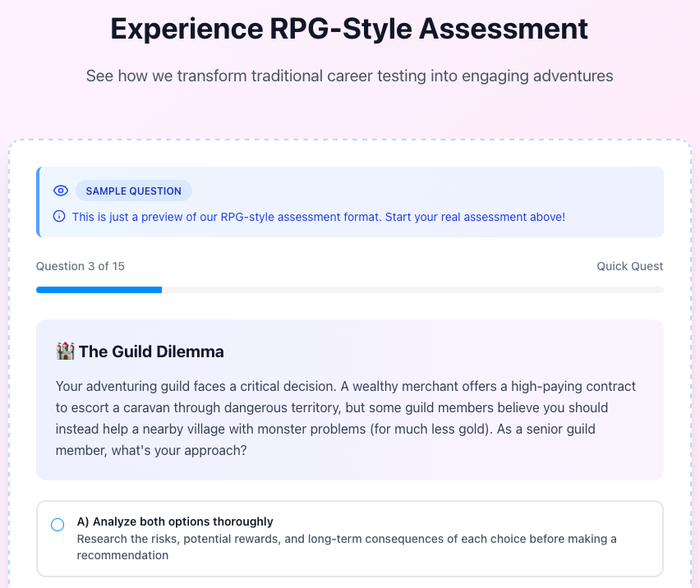
Task: Click 'This is just a preview' notice text
Action: tap(214, 217)
